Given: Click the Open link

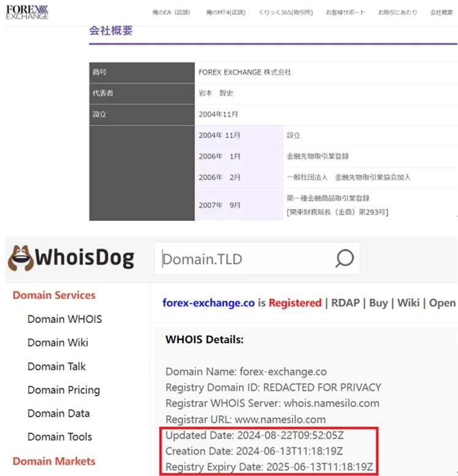Looking at the screenshot, I should 442,303.
